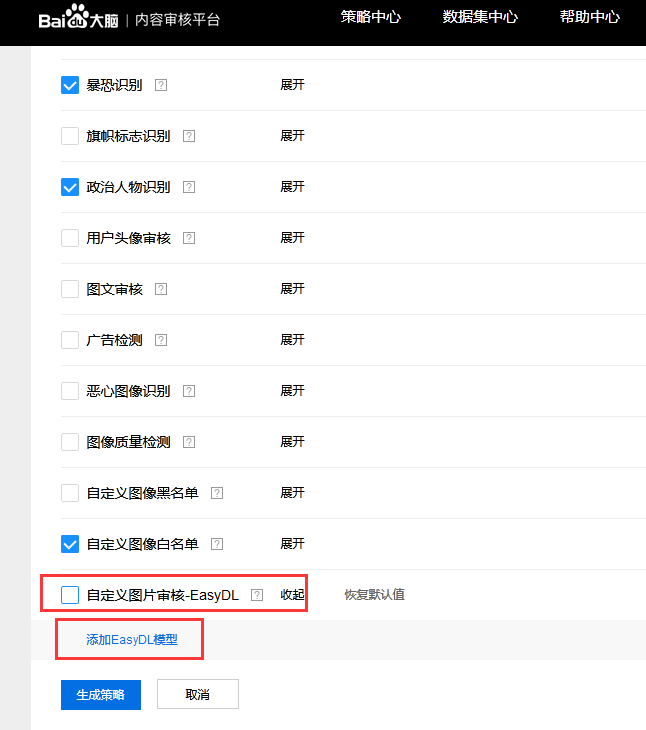Expand 自定义图像黑名单 settings via 展开

292,493
